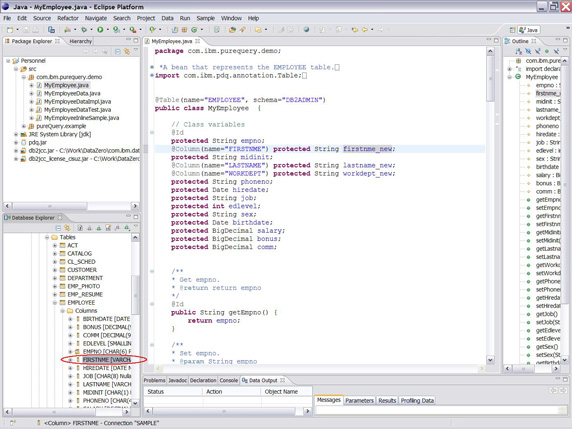Maximize the editor area panel
The width and height of the screenshot is (572, 429).
point(496,40)
